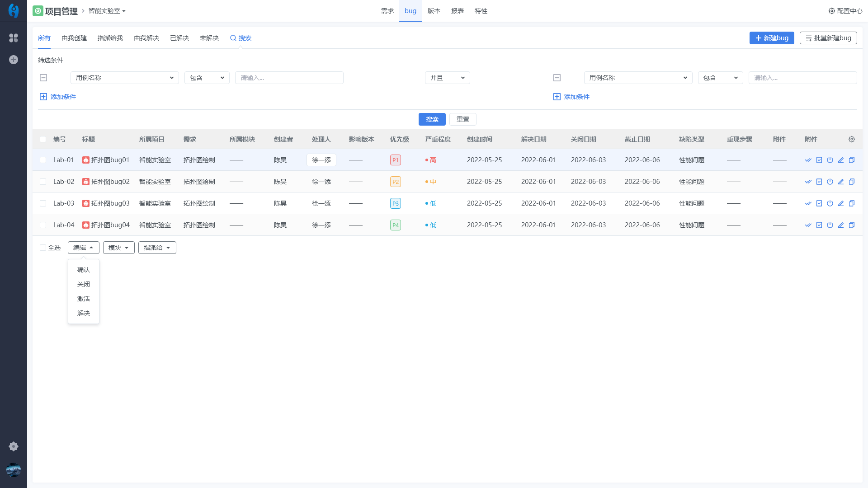Open the left 用例名称 field dropdown
Screen dimensions: 868x488
pyautogui.click(x=125, y=78)
